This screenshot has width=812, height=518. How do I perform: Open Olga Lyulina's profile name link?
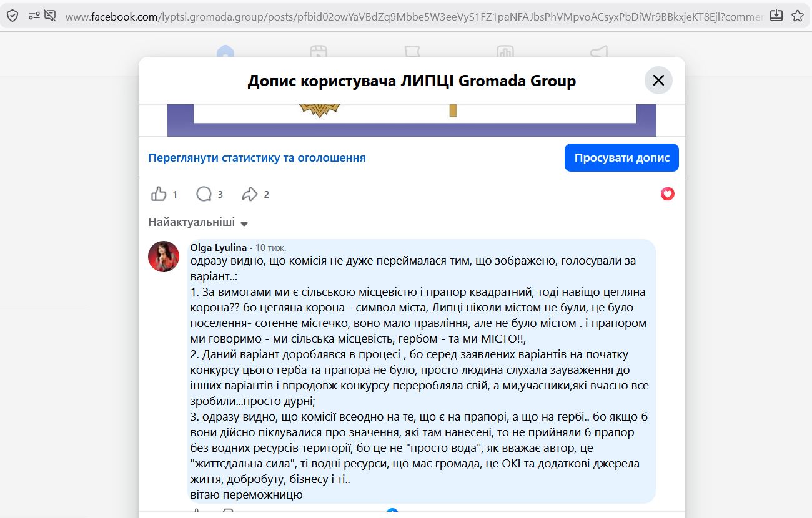219,247
